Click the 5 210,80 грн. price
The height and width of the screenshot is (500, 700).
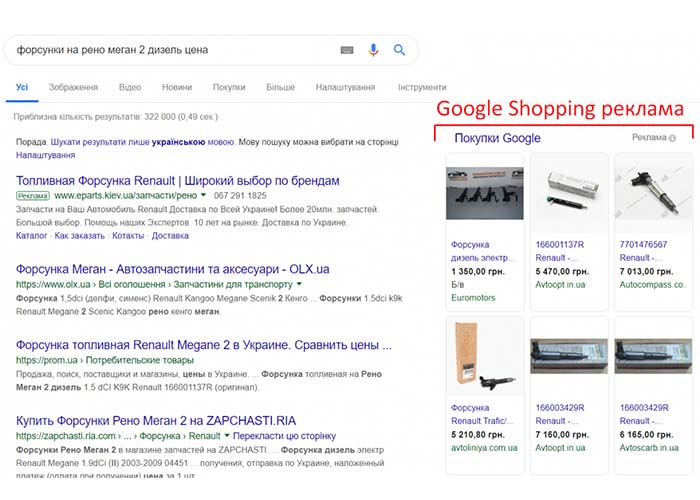478,434
